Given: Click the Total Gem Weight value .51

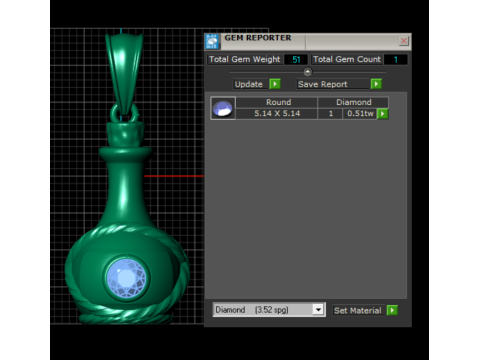Looking at the screenshot, I should pyautogui.click(x=296, y=60).
